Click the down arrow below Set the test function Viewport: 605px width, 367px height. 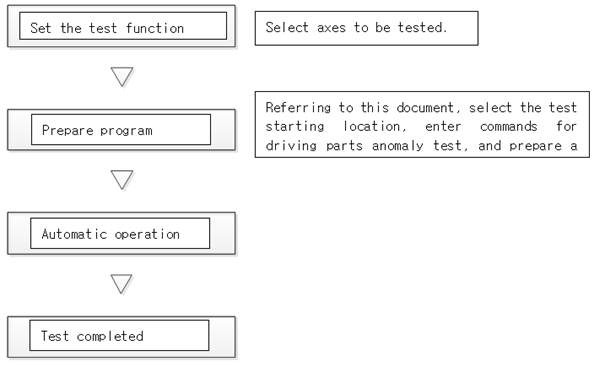point(122,76)
